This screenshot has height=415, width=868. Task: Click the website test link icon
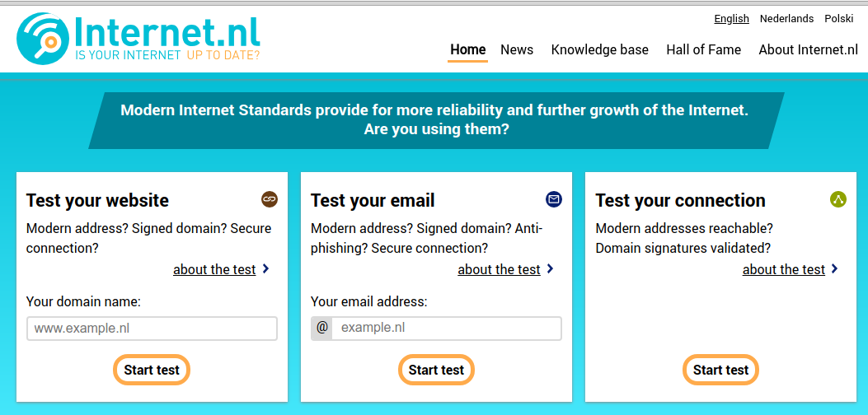click(x=270, y=199)
